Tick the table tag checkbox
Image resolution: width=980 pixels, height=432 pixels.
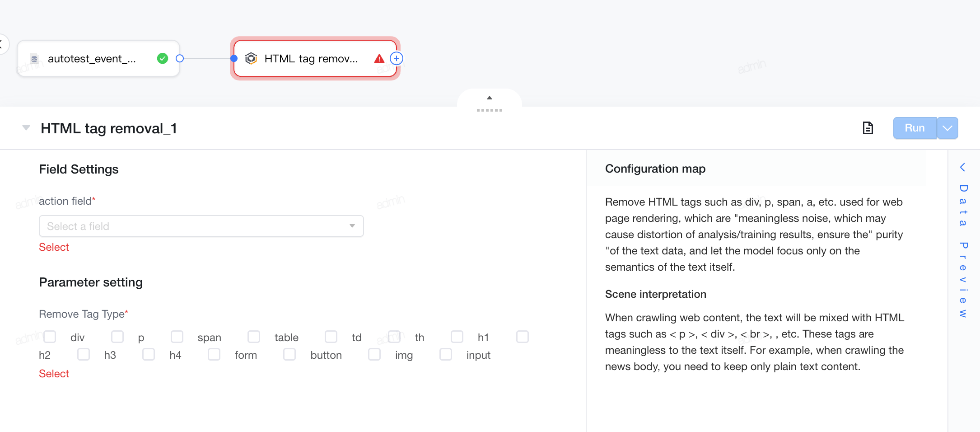point(254,337)
